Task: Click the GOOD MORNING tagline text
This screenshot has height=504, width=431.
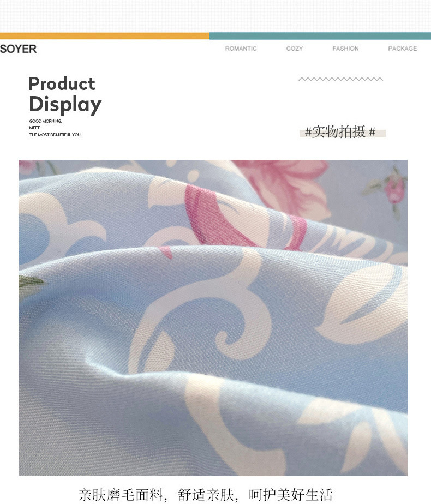Action: (x=45, y=121)
